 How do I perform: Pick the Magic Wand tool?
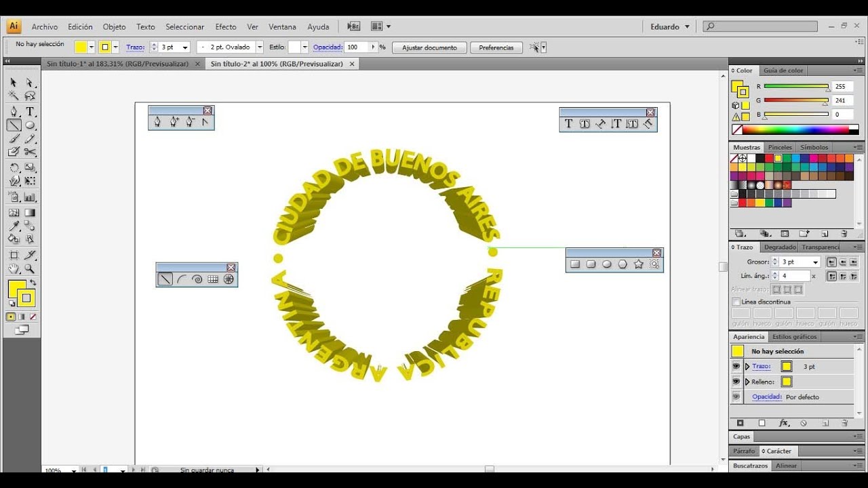14,96
